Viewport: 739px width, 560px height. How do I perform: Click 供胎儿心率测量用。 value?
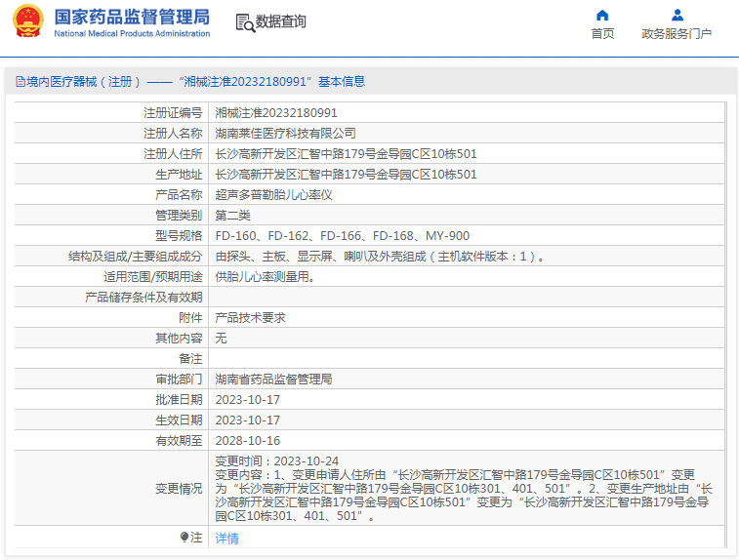pyautogui.click(x=265, y=277)
